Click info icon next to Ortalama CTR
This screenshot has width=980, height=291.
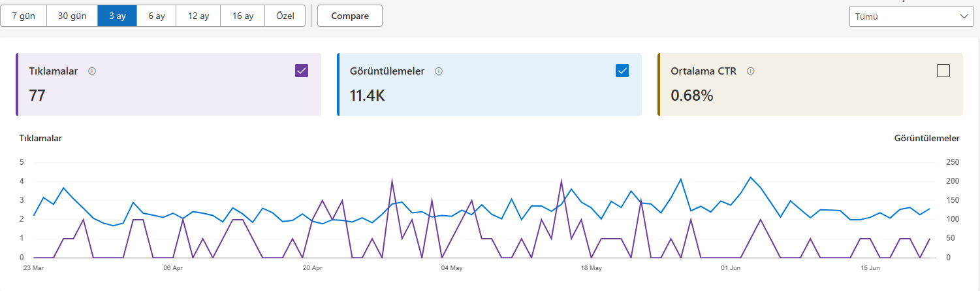click(x=751, y=71)
